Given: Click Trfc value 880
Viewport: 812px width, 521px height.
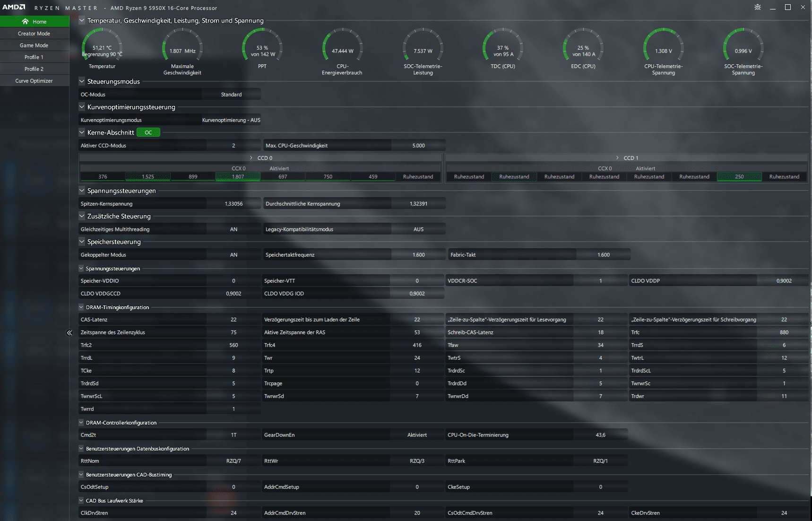Looking at the screenshot, I should tap(784, 332).
